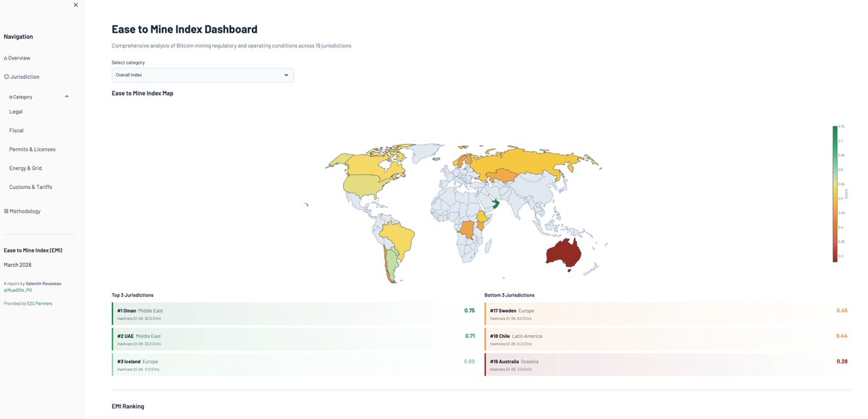Click the Category section icon

(11, 97)
